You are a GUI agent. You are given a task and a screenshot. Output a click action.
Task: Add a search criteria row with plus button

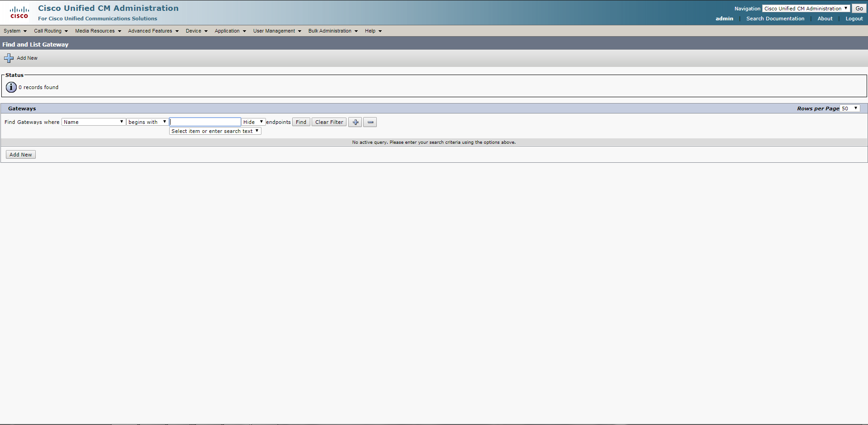pos(355,122)
